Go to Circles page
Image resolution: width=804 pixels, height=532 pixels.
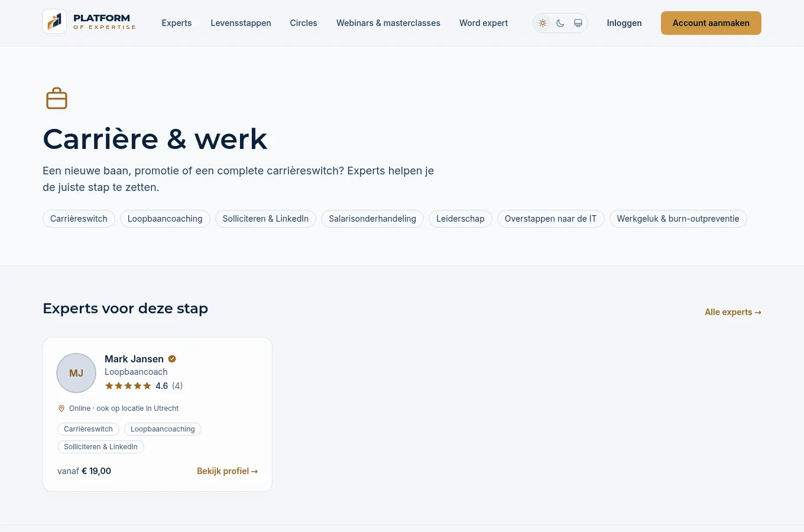pos(303,23)
